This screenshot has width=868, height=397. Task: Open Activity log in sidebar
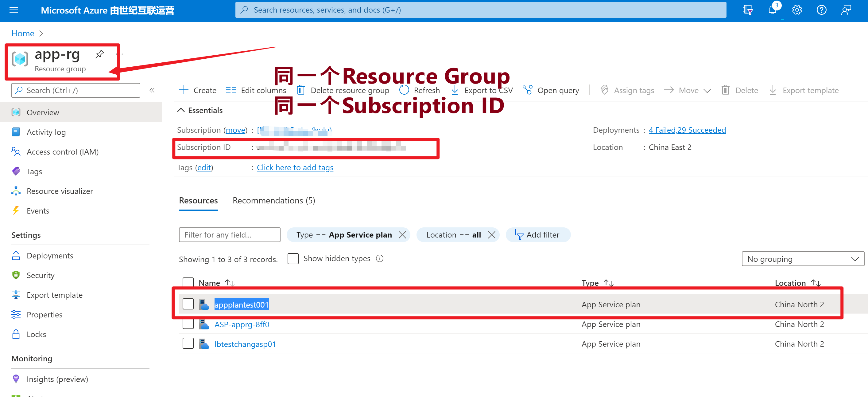(46, 132)
